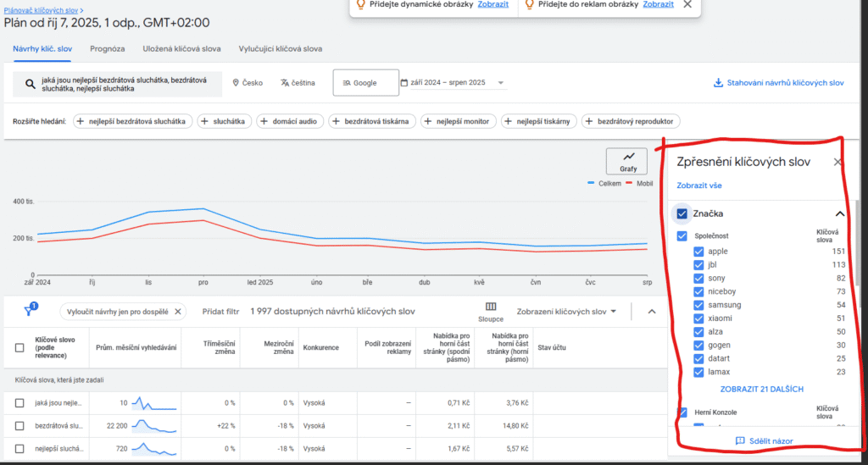Open the Sloupce columns icon
The width and height of the screenshot is (868, 465).
pos(491,307)
